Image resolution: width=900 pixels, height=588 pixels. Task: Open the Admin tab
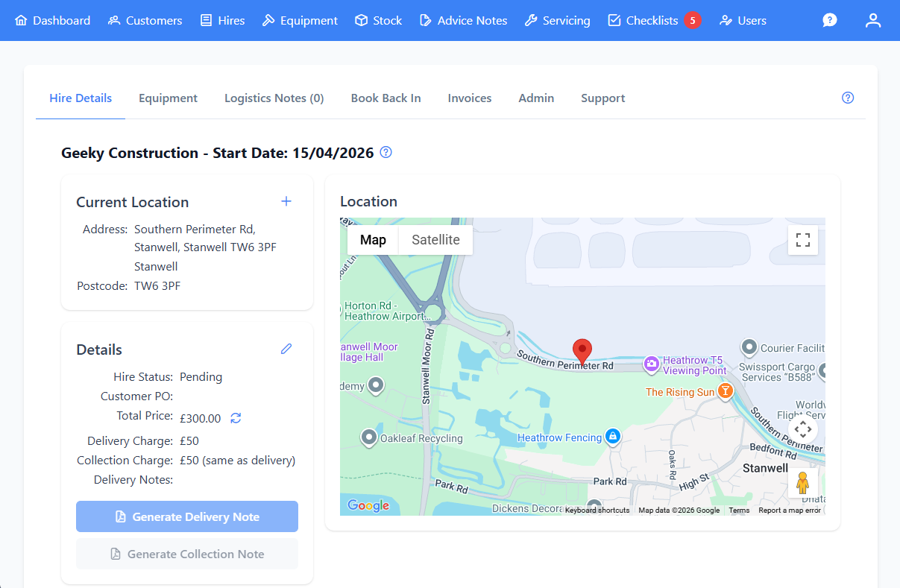535,98
